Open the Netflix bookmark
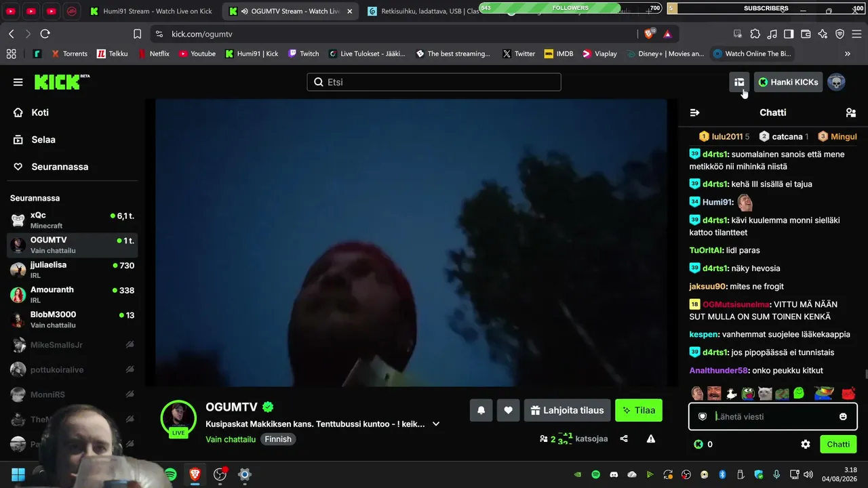Screen dimensions: 868x488 coord(154,54)
